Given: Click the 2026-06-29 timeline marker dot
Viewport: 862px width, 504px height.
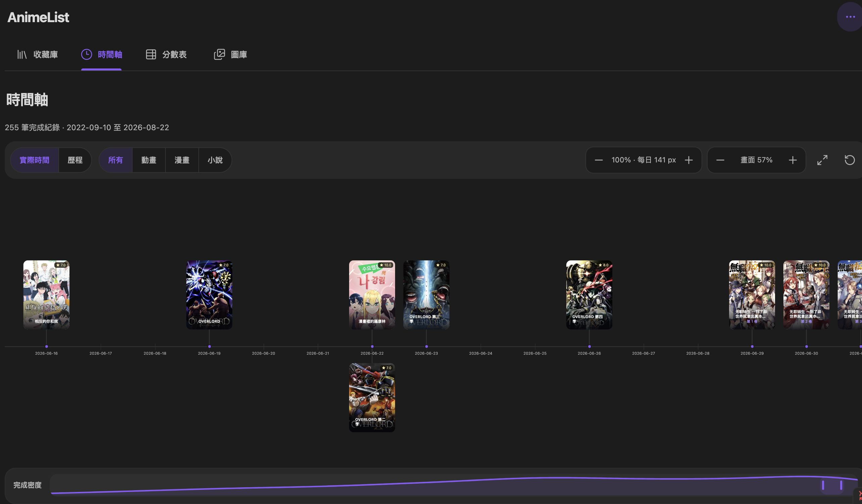Looking at the screenshot, I should [752, 346].
